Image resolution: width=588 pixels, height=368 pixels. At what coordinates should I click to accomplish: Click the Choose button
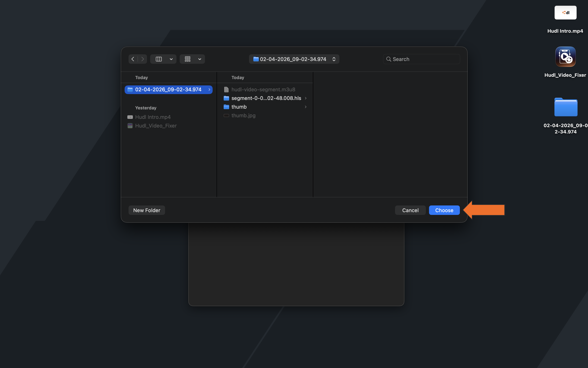tap(444, 210)
